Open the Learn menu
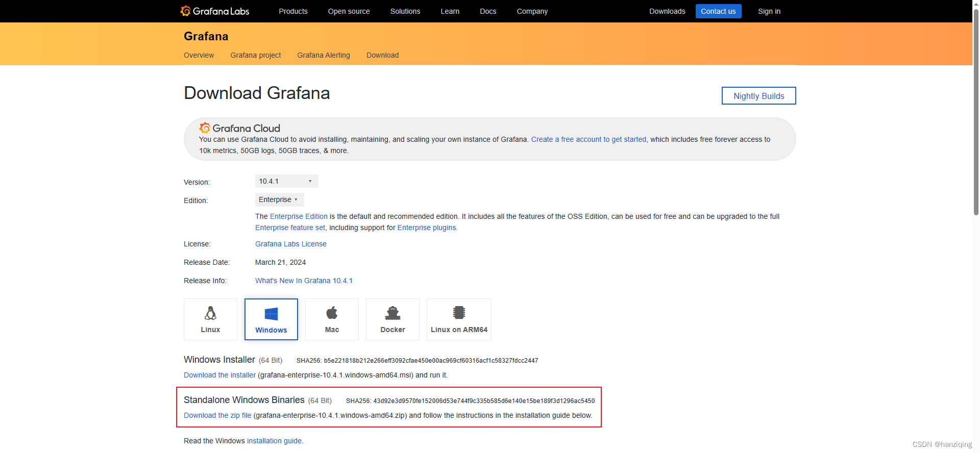This screenshot has width=980, height=453. point(450,11)
